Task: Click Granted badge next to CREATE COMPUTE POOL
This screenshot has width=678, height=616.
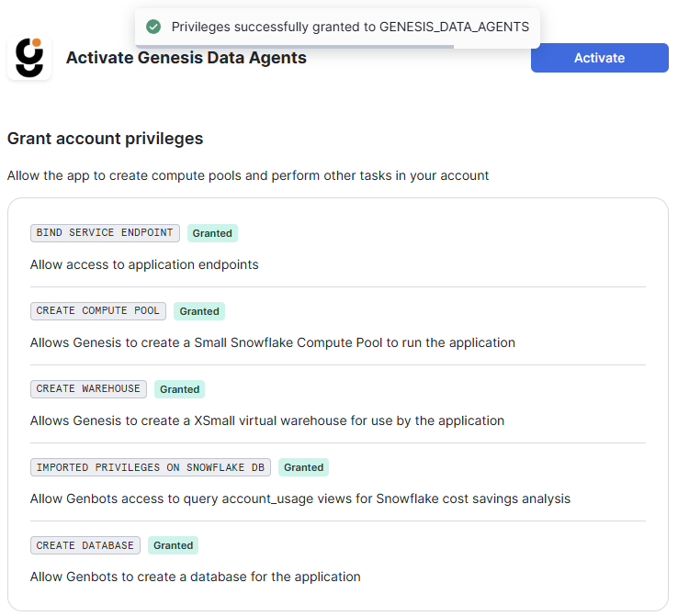Action: pos(199,311)
